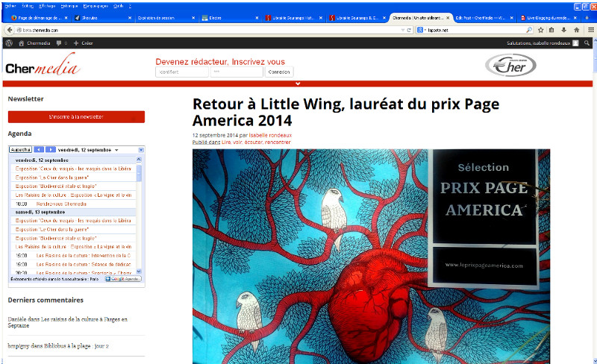Expand the red header chevron bar
This screenshot has height=364, width=597.
click(298, 84)
